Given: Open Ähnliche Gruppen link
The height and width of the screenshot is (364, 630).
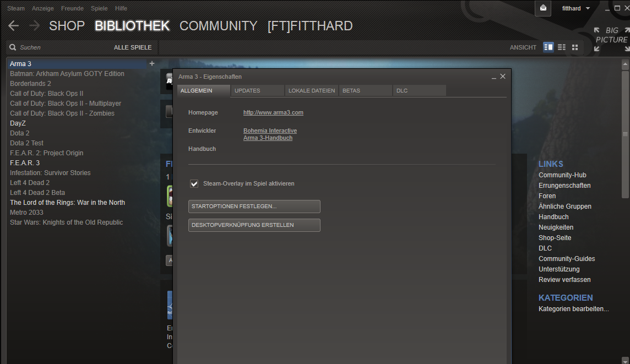Looking at the screenshot, I should (564, 207).
